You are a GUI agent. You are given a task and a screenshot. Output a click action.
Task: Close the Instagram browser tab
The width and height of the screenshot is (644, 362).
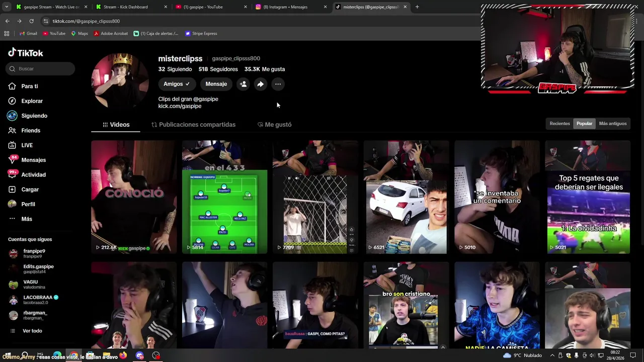[x=325, y=7]
